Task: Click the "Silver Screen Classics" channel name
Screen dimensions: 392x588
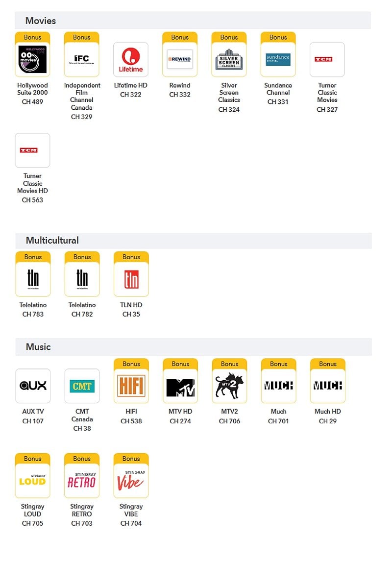Action: pyautogui.click(x=229, y=93)
